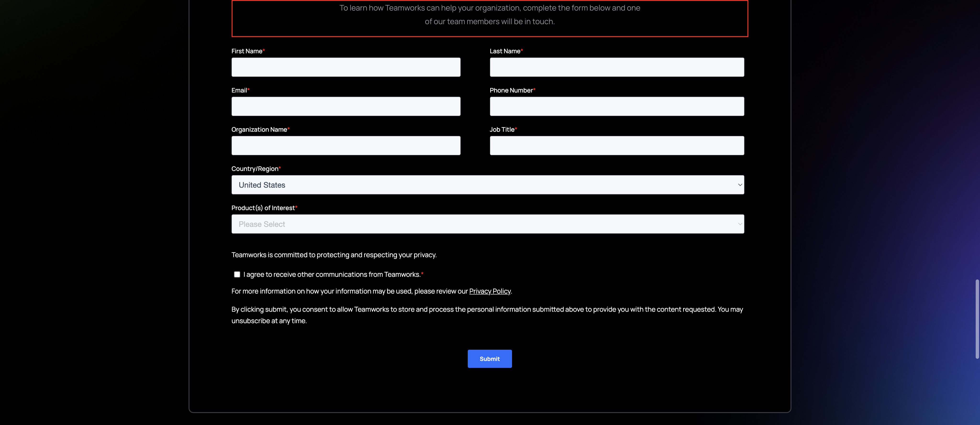Click chevron arrow on Country/Region select
This screenshot has height=425, width=980.
pyautogui.click(x=740, y=185)
